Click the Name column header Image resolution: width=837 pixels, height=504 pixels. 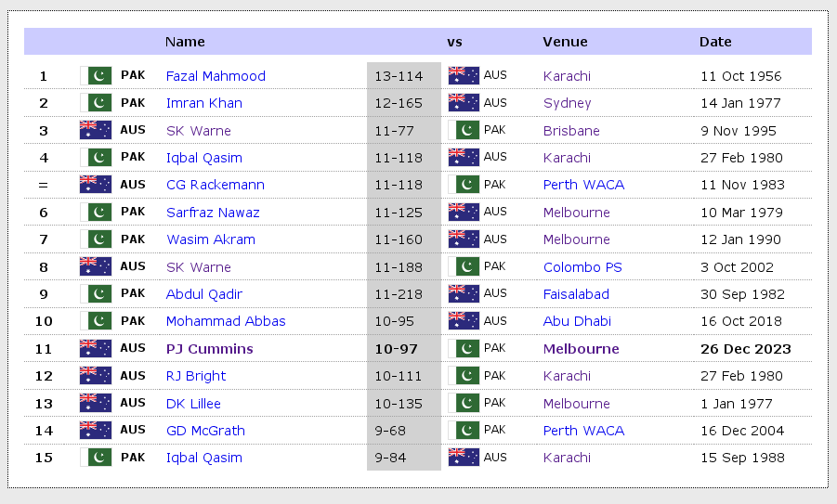click(x=185, y=42)
